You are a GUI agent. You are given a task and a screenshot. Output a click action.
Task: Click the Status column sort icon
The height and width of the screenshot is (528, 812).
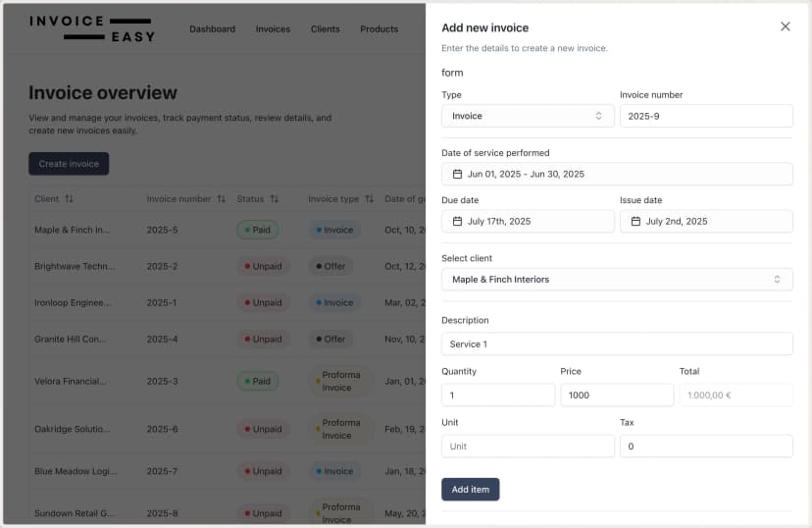pos(274,198)
